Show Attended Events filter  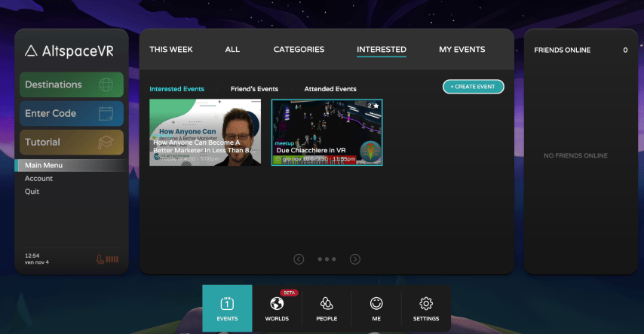pos(330,89)
